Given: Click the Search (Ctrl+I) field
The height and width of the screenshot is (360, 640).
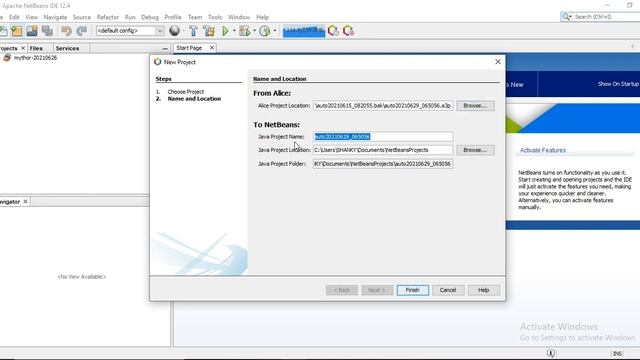Looking at the screenshot, I should [x=606, y=17].
